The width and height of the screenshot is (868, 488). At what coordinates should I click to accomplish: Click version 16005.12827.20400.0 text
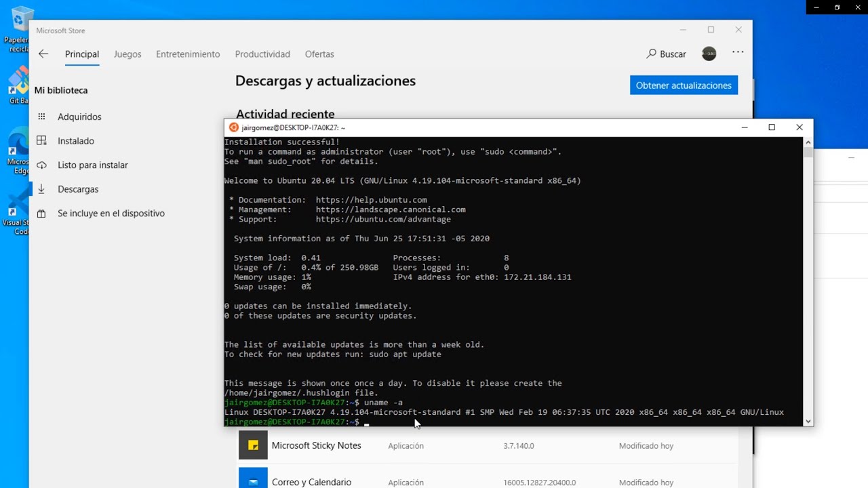tap(540, 483)
